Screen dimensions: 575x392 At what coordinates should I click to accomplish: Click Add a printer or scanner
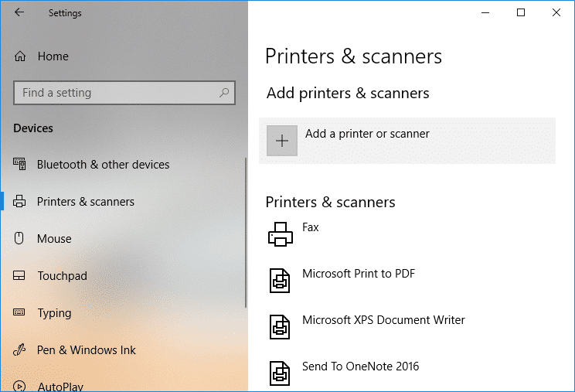tap(407, 141)
